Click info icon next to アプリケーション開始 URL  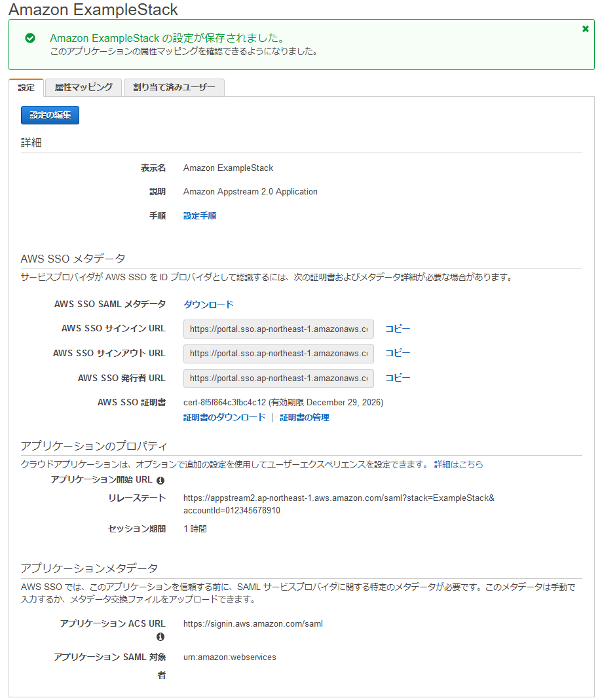pyautogui.click(x=160, y=481)
